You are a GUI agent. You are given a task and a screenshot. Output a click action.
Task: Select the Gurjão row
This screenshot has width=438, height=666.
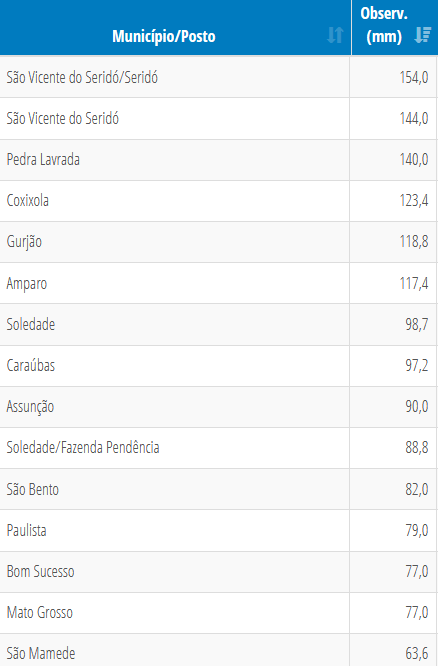click(x=219, y=242)
